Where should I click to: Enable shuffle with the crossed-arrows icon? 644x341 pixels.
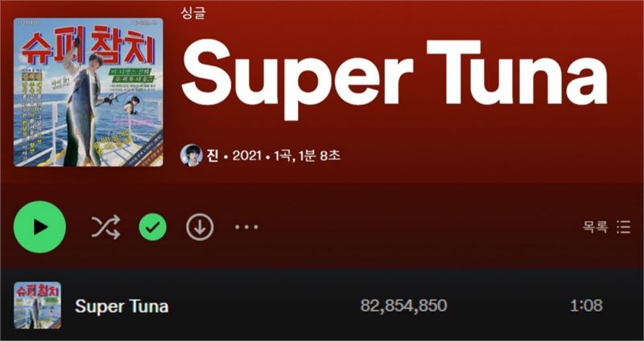(x=105, y=227)
